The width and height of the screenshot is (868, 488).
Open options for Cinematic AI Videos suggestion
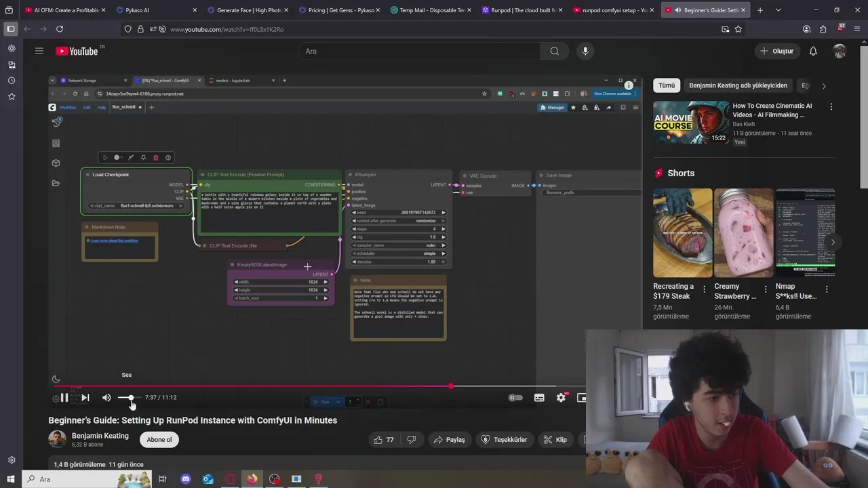pyautogui.click(x=831, y=106)
